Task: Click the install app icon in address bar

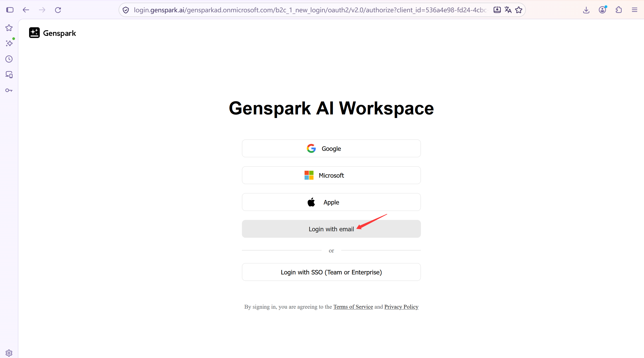Action: click(x=497, y=10)
